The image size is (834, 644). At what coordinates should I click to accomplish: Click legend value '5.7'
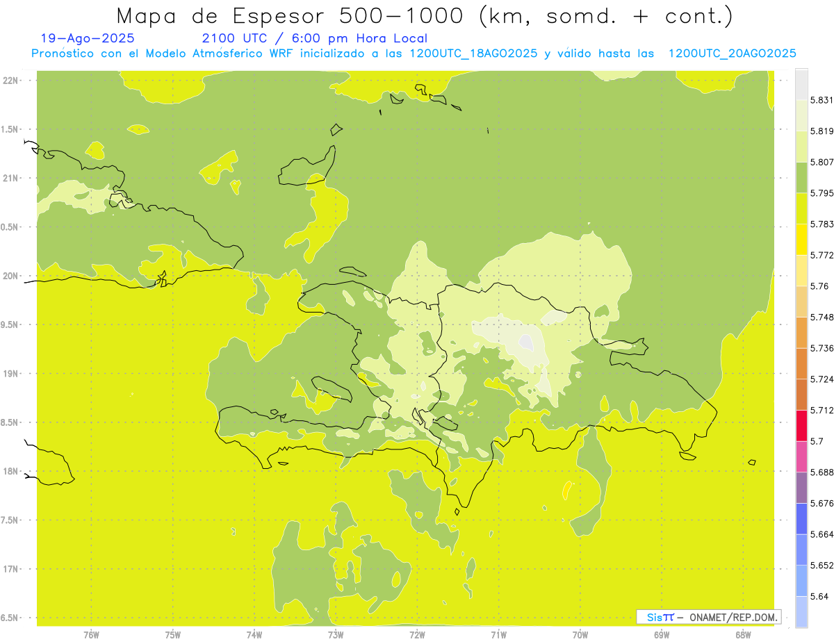[817, 441]
